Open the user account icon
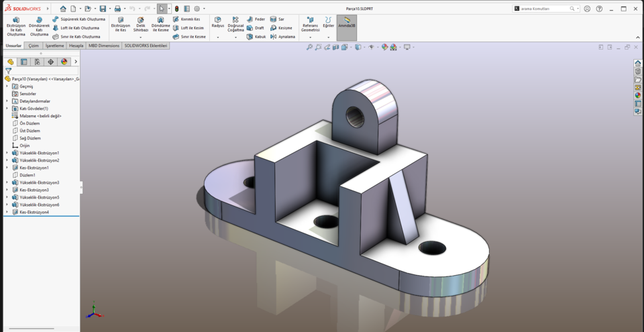 pyautogui.click(x=588, y=9)
